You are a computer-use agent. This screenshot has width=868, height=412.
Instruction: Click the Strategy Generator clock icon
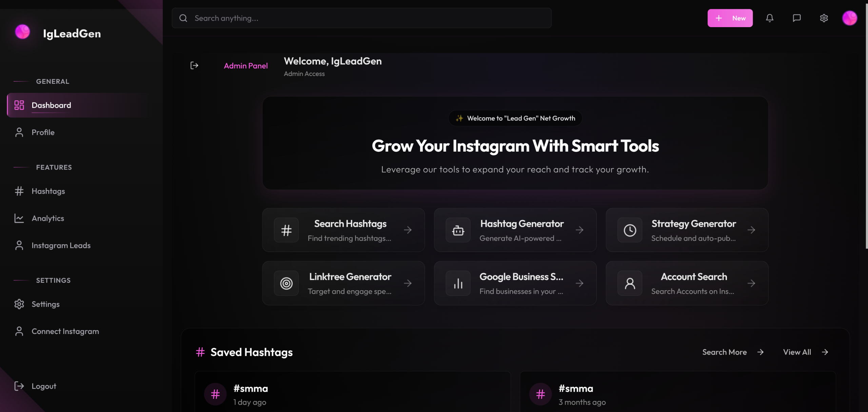[x=630, y=230]
